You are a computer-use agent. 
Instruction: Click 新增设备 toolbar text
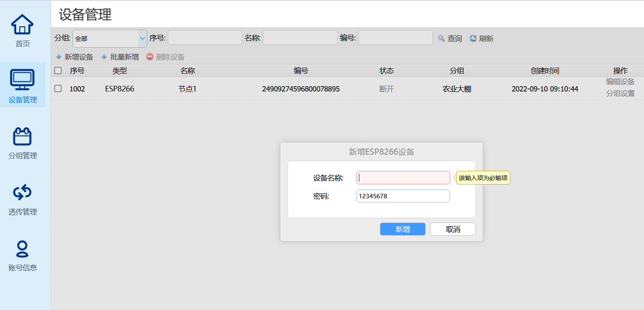tap(79, 57)
